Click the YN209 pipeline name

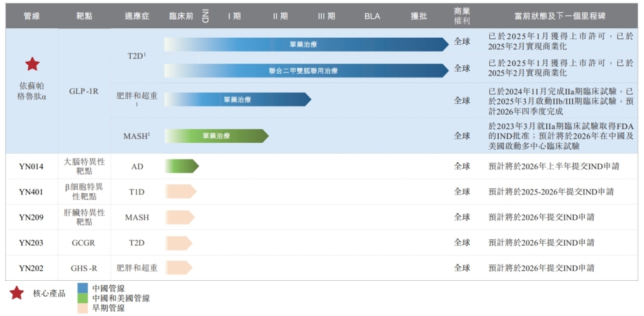click(31, 217)
